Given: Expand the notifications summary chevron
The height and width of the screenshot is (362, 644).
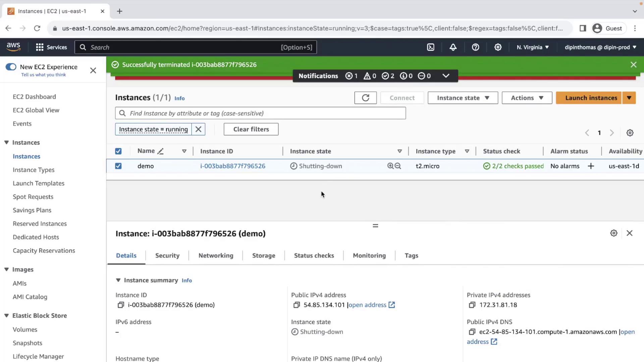Looking at the screenshot, I should 446,76.
